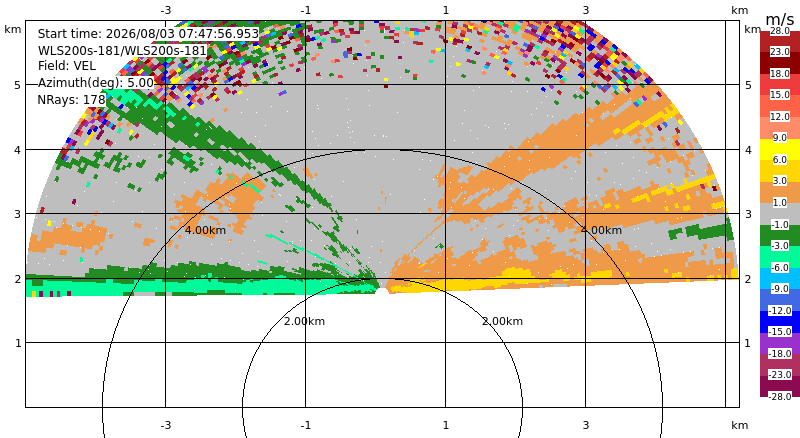Click the left 4.00km range ring label

click(x=205, y=230)
